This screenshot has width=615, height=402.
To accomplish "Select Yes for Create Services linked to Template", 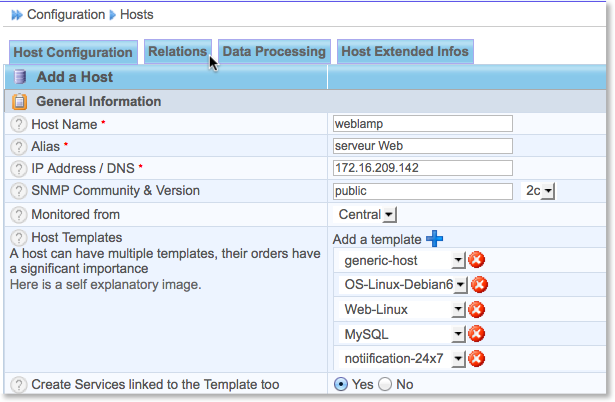I will point(341,384).
